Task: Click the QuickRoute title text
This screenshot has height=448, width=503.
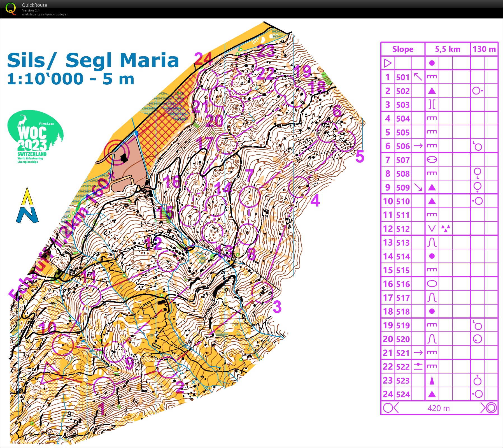Action: (34, 5)
